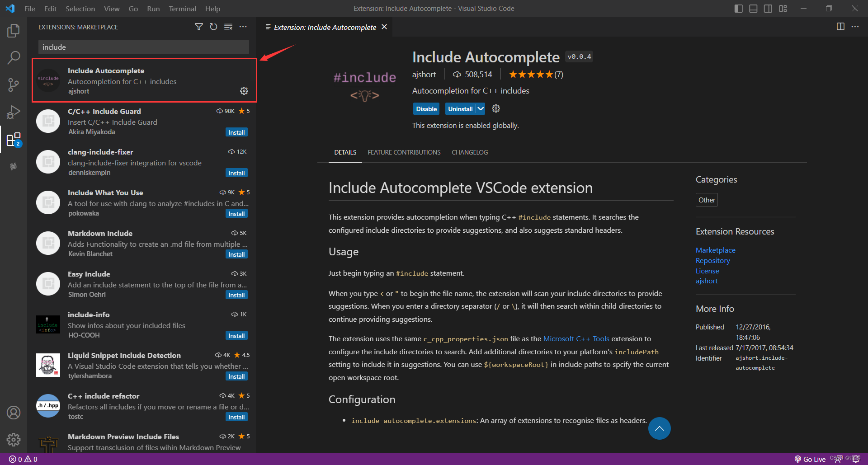Click the extensions search box

pos(143,47)
